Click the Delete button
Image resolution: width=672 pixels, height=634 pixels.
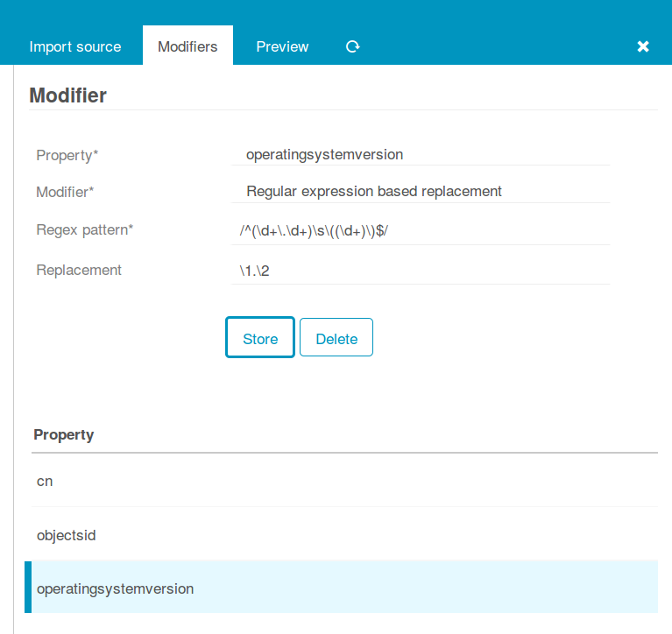click(x=336, y=337)
